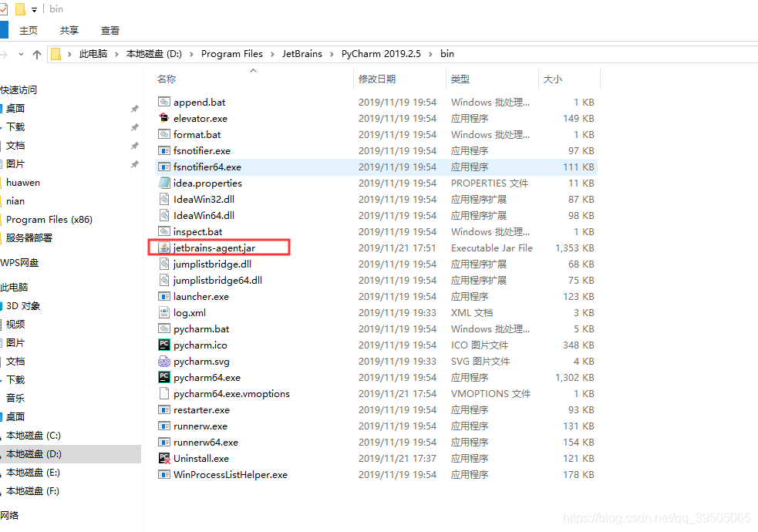The width and height of the screenshot is (758, 532).
Task: Click the append.bat batch file icon
Action: pos(164,102)
